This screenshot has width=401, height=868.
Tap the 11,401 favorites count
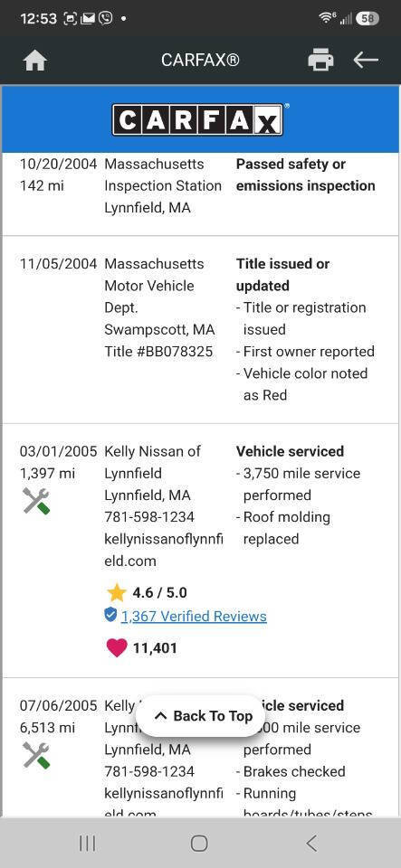coord(155,648)
